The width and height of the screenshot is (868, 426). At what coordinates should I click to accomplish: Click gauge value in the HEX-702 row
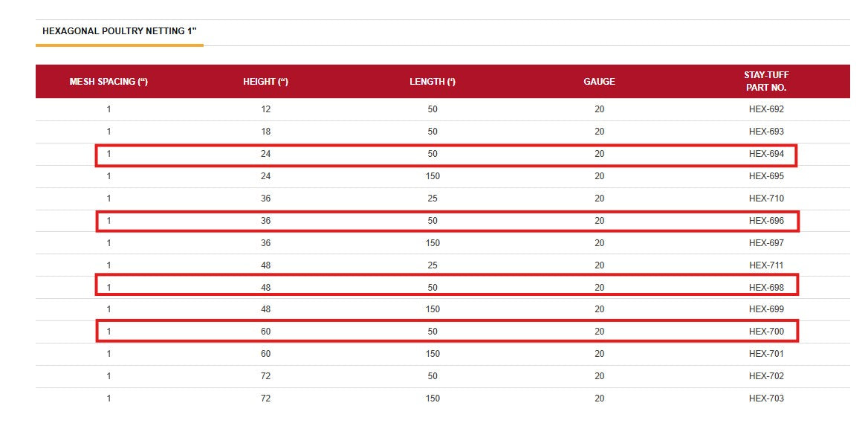click(x=599, y=376)
